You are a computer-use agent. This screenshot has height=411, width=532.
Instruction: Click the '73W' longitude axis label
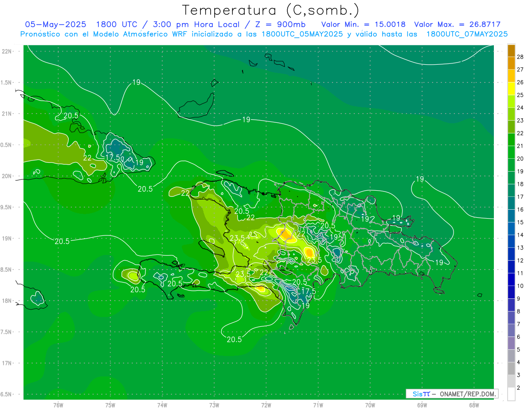tap(214, 405)
